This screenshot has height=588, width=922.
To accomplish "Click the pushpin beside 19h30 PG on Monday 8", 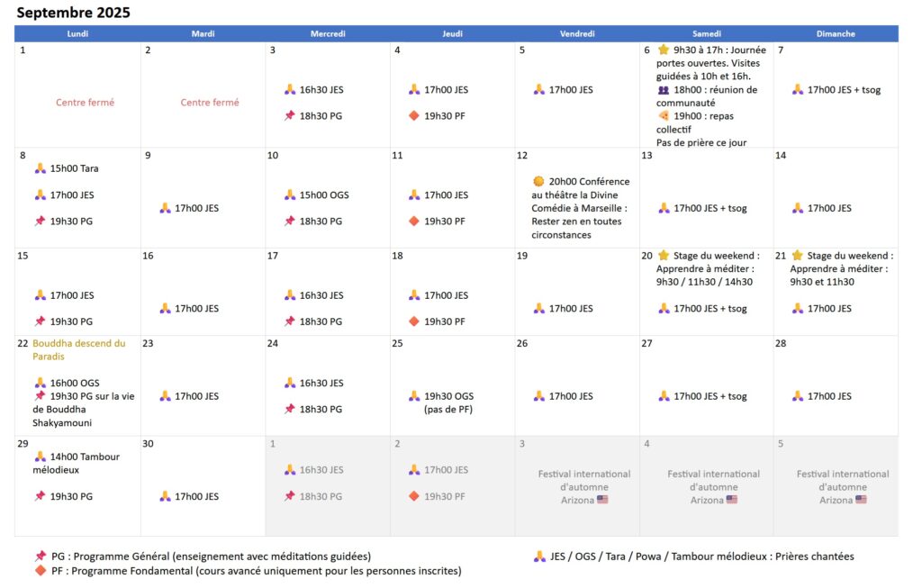I will click(40, 222).
